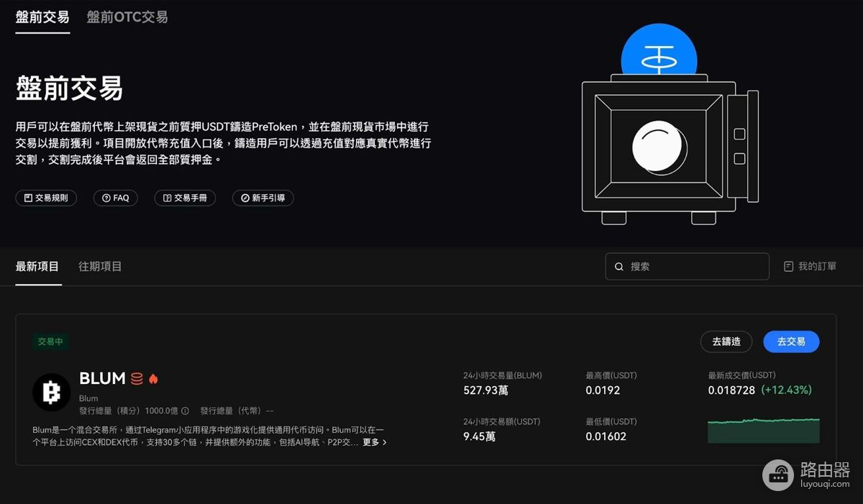Click the 交易中 status badge
Screen dimensions: 863x504
(x=50, y=342)
